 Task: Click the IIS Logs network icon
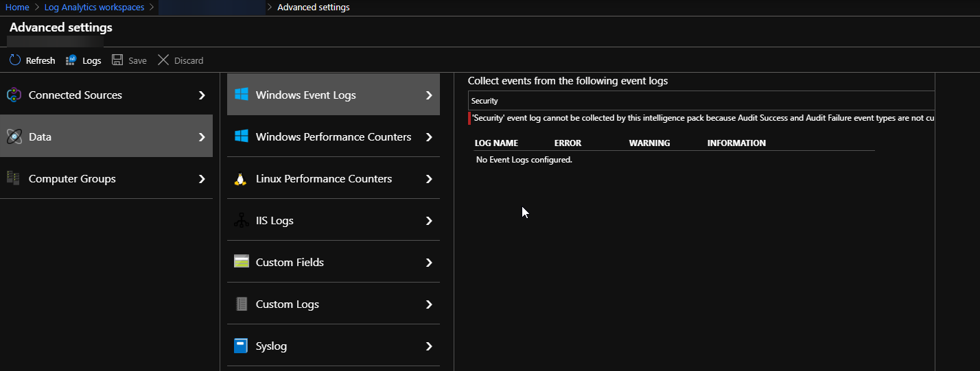(241, 221)
